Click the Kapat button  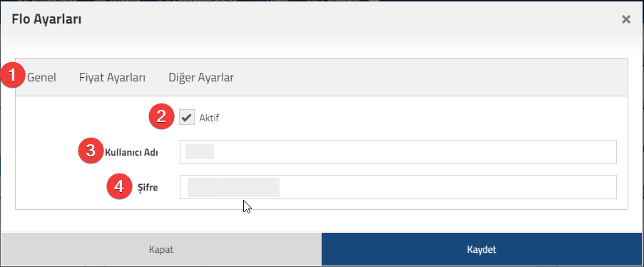pyautogui.click(x=161, y=249)
